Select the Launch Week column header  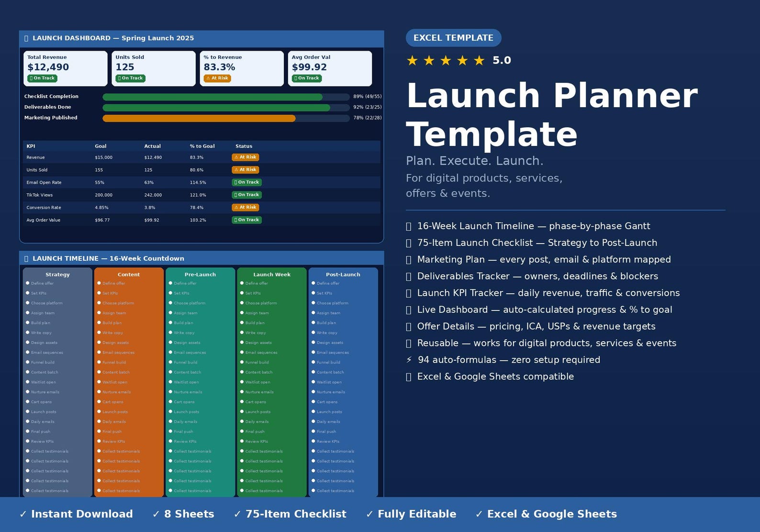point(272,275)
